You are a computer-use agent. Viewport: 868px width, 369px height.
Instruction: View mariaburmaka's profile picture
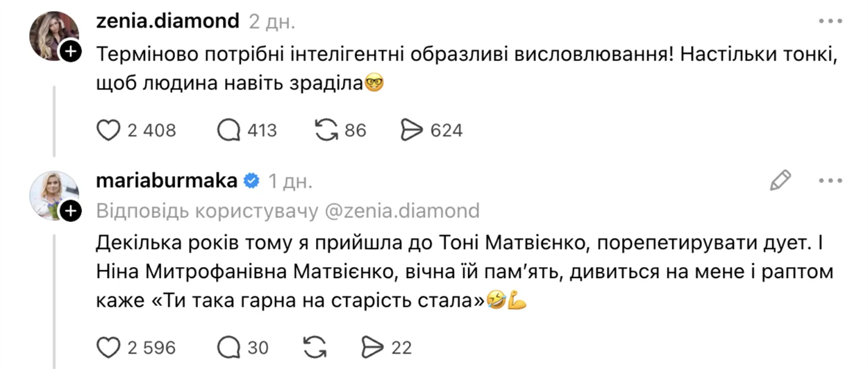52,194
